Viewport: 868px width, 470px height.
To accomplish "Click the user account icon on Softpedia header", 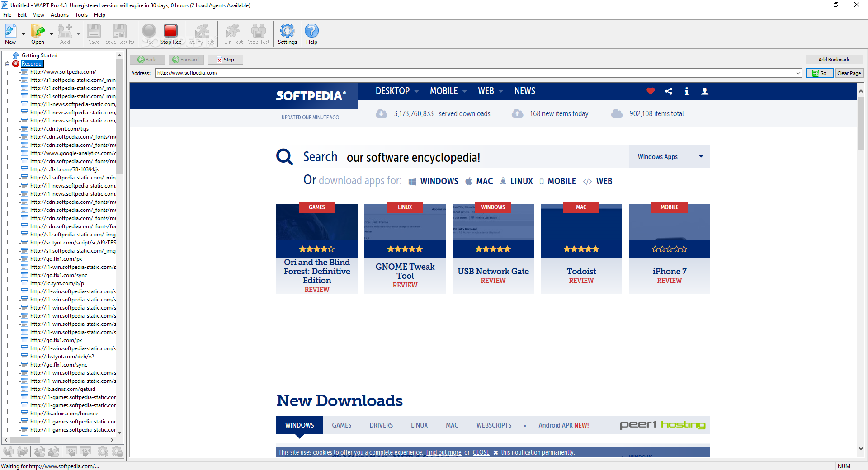I will coord(704,91).
